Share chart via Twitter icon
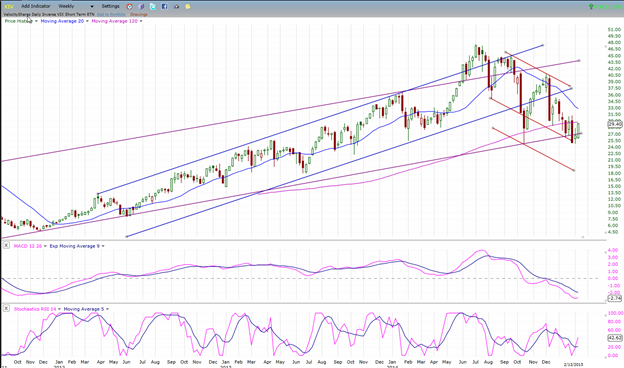Viewport: 624px width, 368px height. tap(153, 6)
